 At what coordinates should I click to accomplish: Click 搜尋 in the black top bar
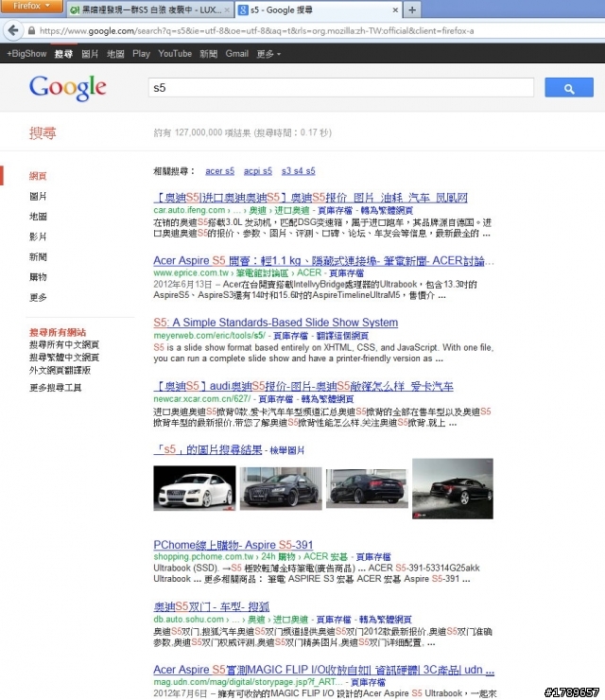pos(63,54)
